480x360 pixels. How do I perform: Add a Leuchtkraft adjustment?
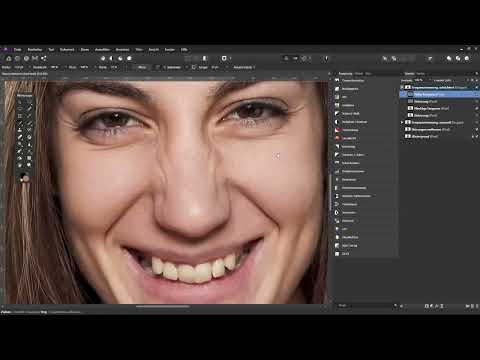(365, 138)
